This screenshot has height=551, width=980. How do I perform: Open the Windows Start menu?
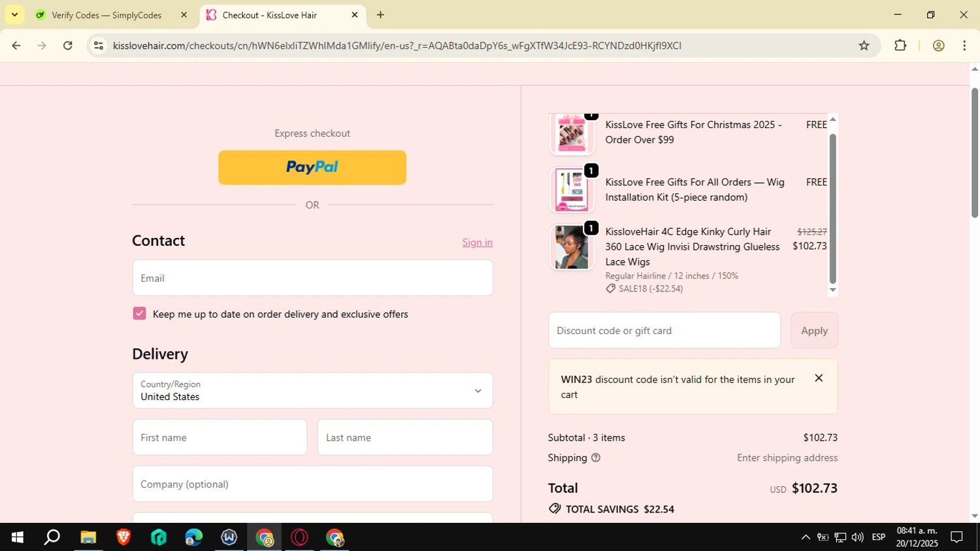[18, 537]
